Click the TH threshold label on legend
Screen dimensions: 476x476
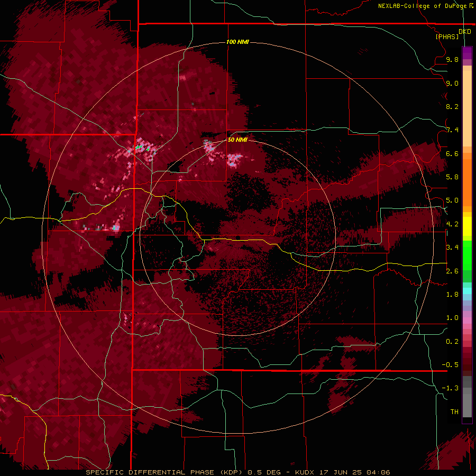454,412
